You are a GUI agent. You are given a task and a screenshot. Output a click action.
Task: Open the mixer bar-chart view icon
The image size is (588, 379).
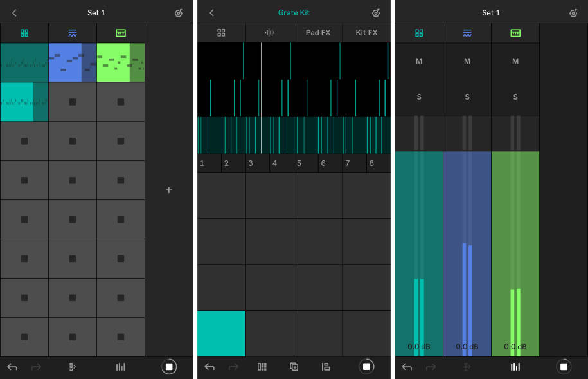pyautogui.click(x=120, y=367)
